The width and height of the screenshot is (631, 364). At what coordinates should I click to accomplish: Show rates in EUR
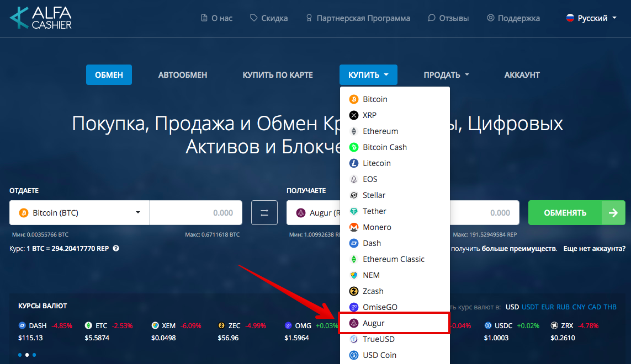[548, 307]
